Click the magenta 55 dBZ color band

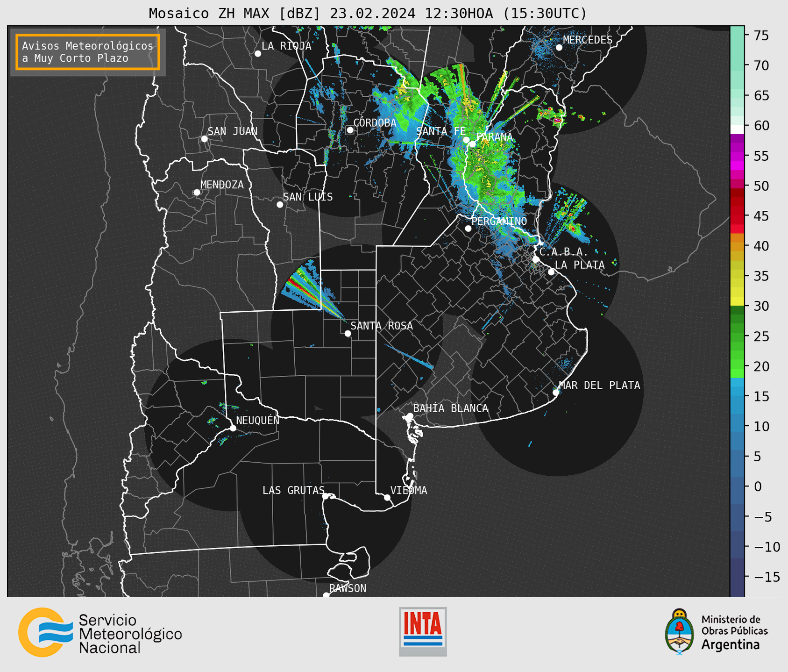(737, 156)
